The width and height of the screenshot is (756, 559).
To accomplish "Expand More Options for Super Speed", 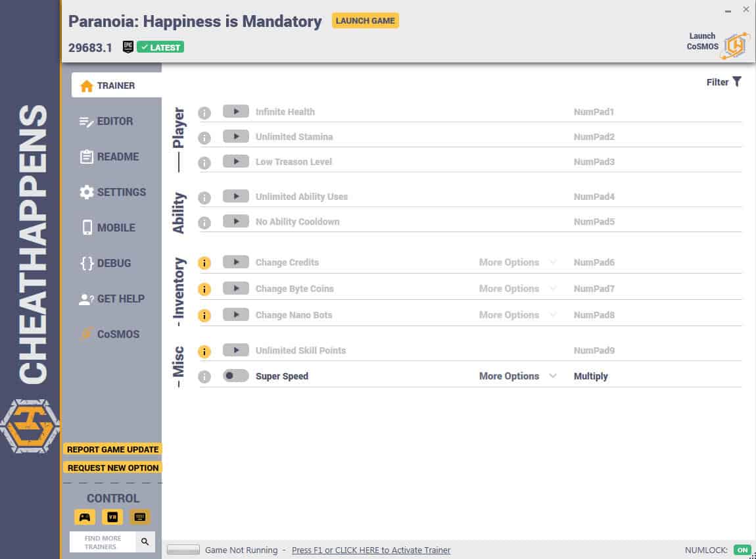I will coord(517,376).
